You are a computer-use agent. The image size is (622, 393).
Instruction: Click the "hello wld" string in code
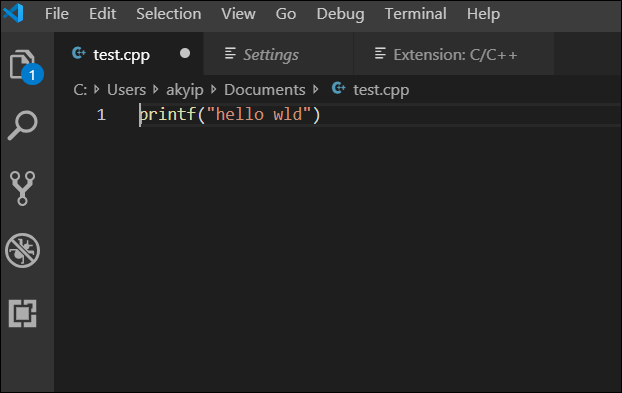tap(258, 115)
